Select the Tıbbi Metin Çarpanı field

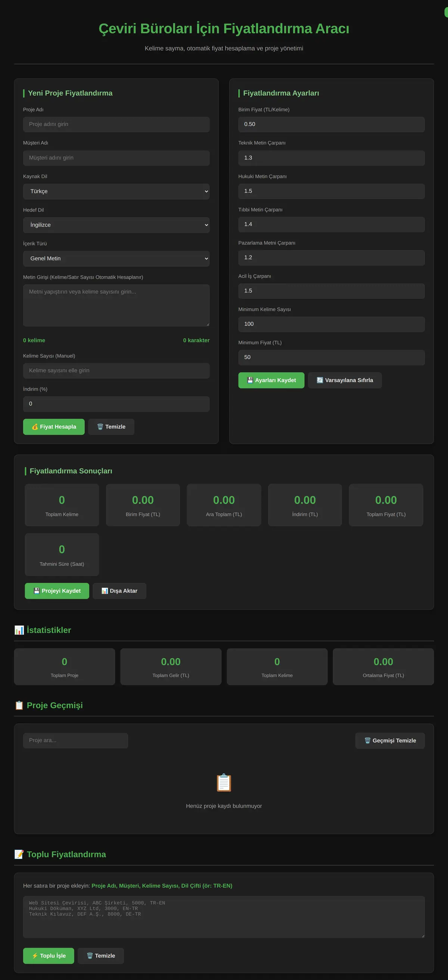tap(332, 224)
